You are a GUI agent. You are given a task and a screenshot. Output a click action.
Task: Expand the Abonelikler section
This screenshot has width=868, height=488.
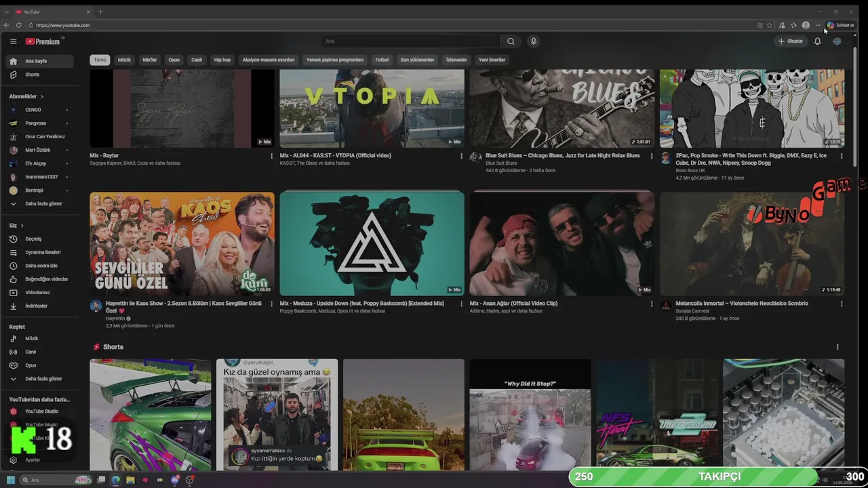click(26, 96)
